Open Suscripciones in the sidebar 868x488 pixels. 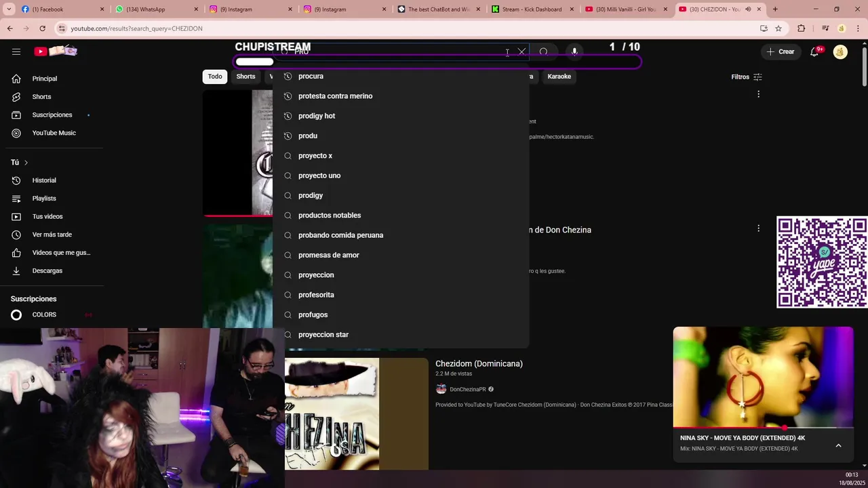52,115
